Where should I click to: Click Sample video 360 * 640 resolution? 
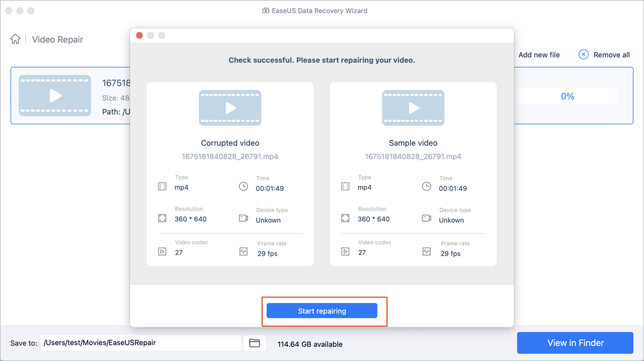click(x=374, y=219)
